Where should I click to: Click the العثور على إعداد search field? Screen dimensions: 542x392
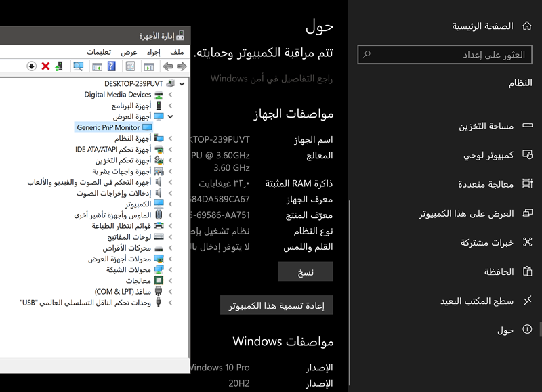click(445, 54)
